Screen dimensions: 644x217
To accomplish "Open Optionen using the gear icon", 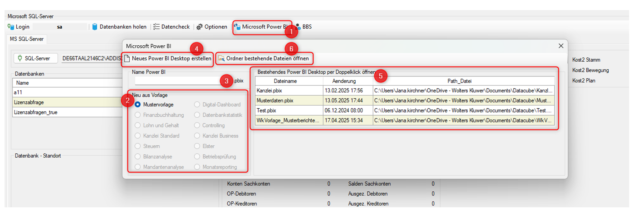I will [x=199, y=27].
